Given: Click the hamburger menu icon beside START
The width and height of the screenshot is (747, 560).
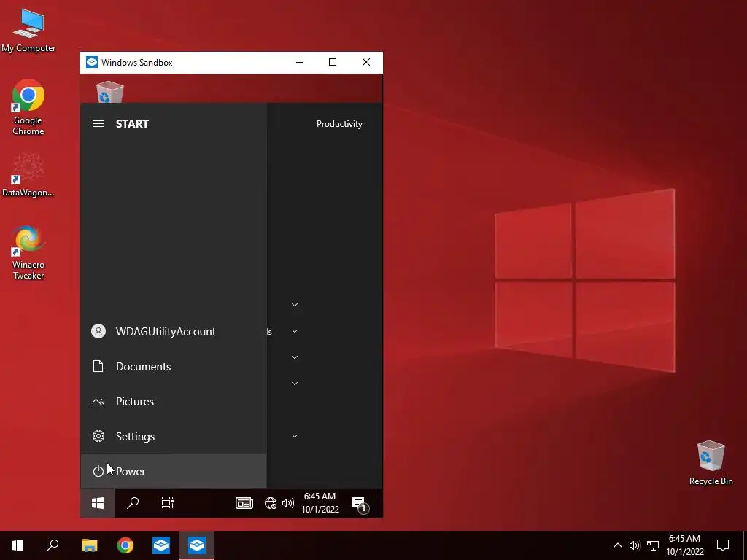Looking at the screenshot, I should coord(98,124).
